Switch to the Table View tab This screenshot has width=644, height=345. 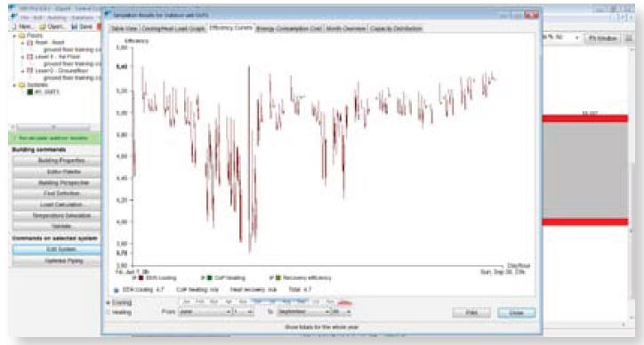click(124, 28)
